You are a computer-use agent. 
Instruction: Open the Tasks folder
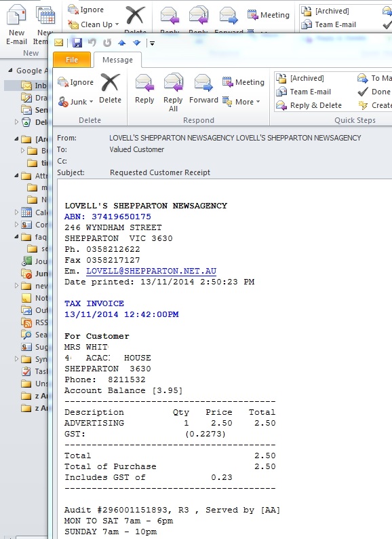pos(34,371)
